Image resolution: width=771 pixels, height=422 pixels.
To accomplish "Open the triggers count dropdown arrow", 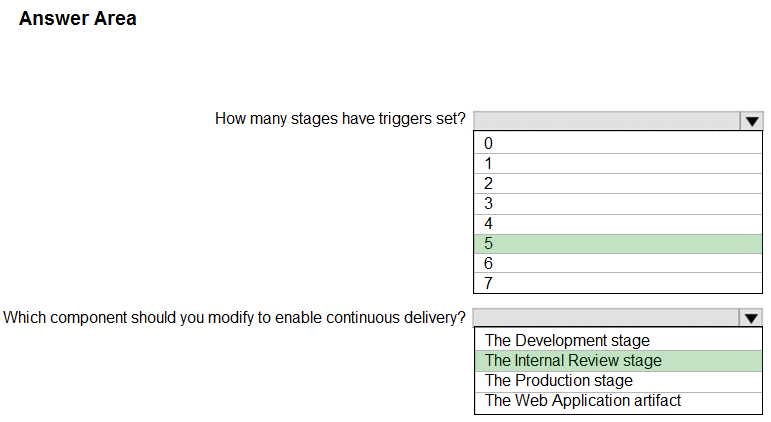I will click(751, 121).
